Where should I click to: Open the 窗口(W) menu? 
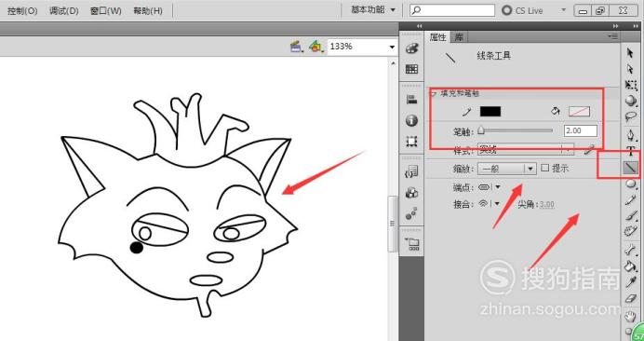point(105,11)
